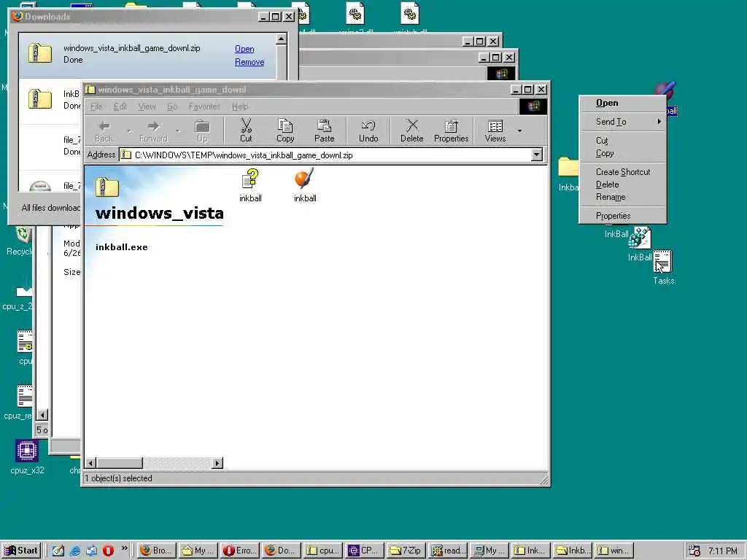This screenshot has height=560, width=747.
Task: Choose Copy in the context menu
Action: [x=622, y=153]
